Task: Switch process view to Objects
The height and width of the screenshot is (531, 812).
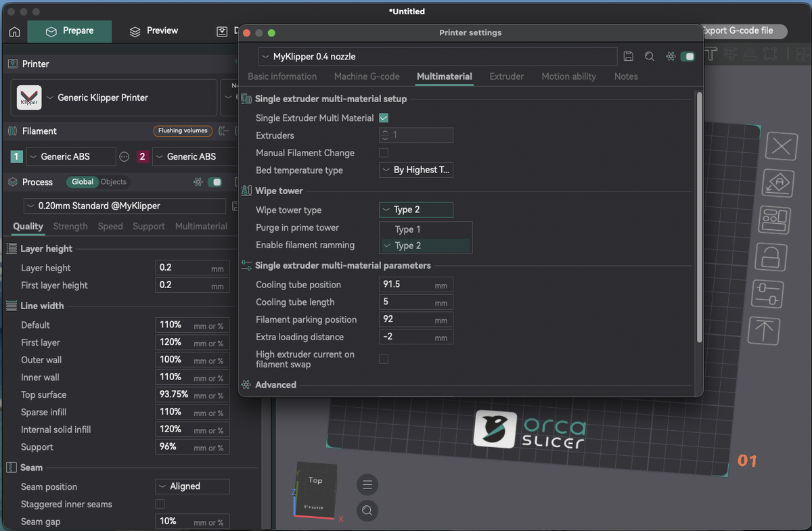Action: tap(114, 181)
